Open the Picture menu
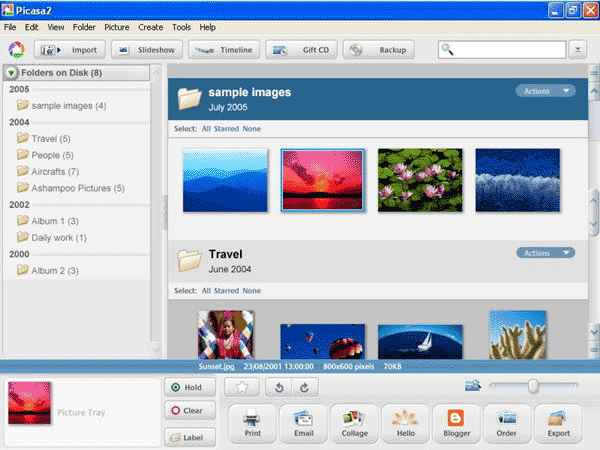Viewport: 600px width, 450px height. point(116,27)
